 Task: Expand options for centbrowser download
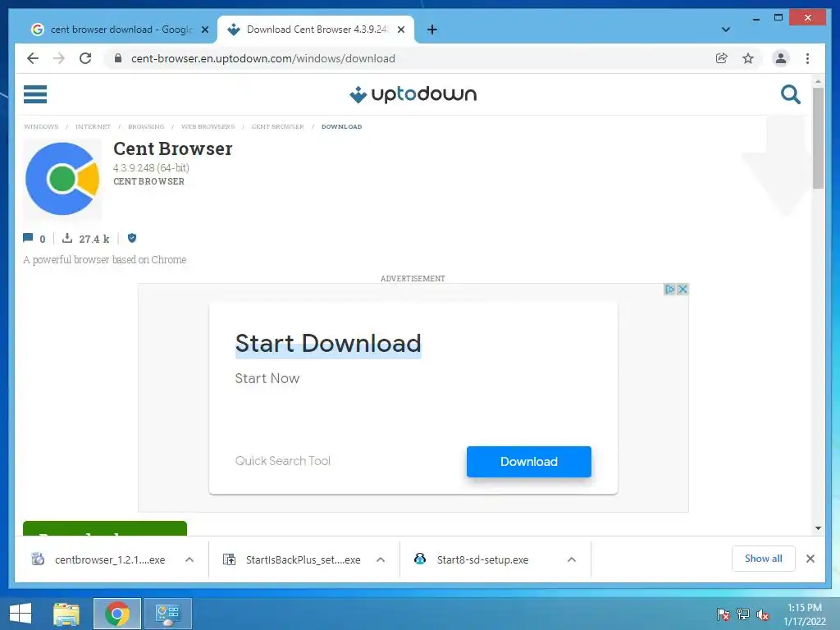[x=189, y=559]
